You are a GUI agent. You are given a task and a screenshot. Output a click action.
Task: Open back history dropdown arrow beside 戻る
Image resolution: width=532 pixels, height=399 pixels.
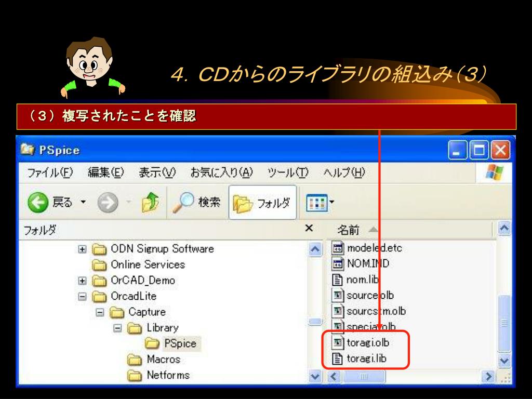point(83,202)
